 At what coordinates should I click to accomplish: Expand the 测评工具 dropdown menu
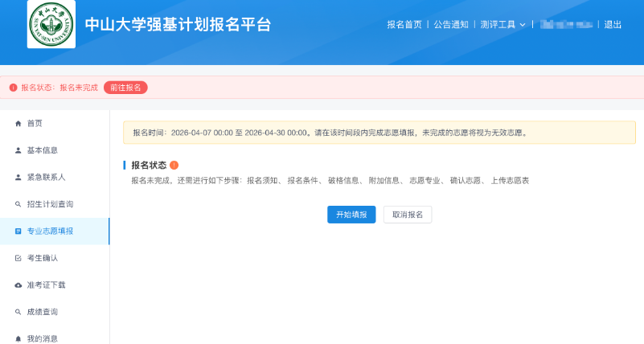tap(502, 25)
